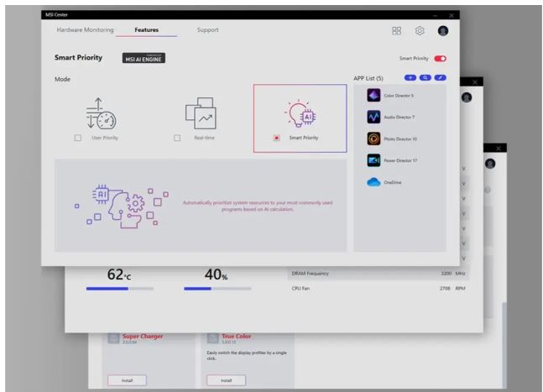Click "Easily switch the display profiles" description

coord(247,356)
